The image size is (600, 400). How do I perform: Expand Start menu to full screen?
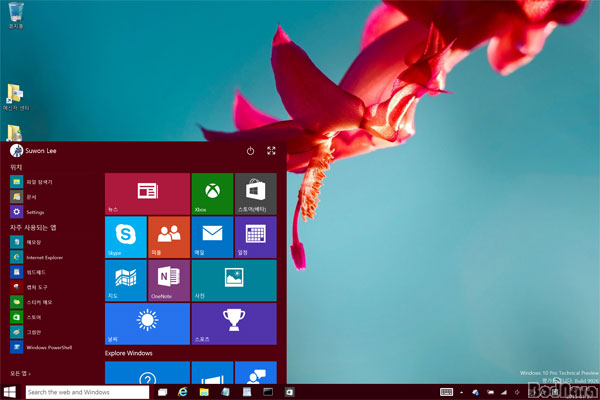pos(271,151)
